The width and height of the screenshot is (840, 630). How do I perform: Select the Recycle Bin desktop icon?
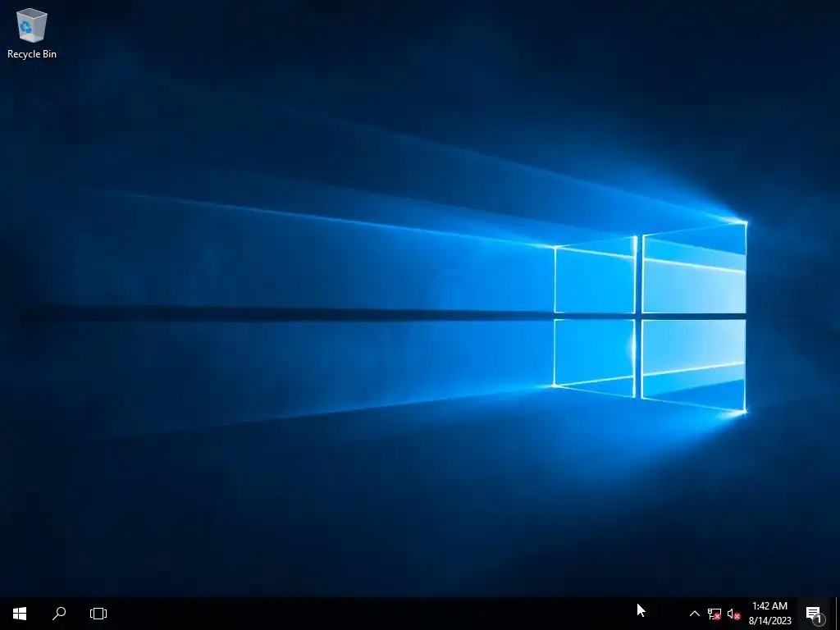coord(32,33)
